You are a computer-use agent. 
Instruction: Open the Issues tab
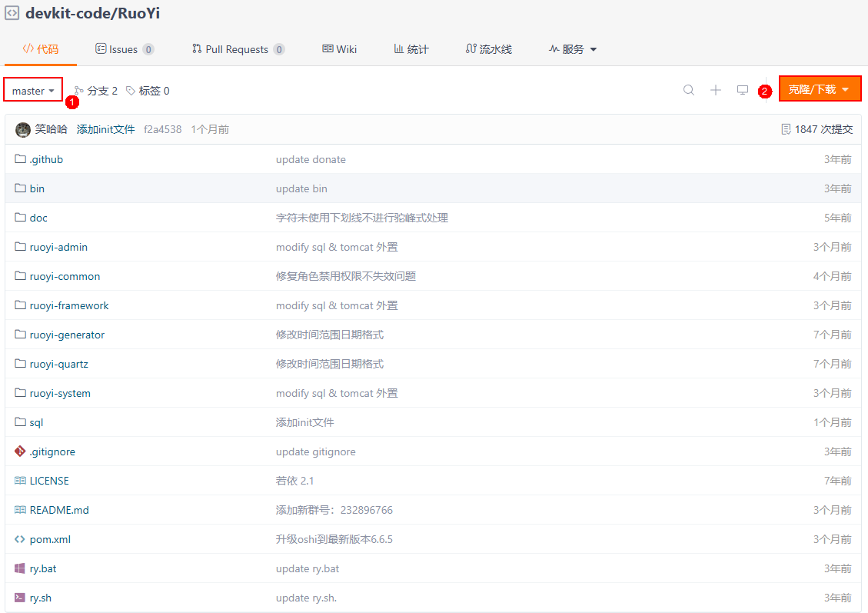tap(125, 49)
